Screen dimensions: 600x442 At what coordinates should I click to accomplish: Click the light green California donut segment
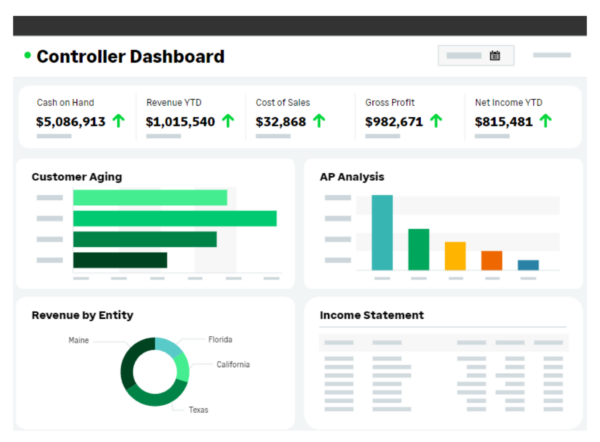[x=183, y=368]
